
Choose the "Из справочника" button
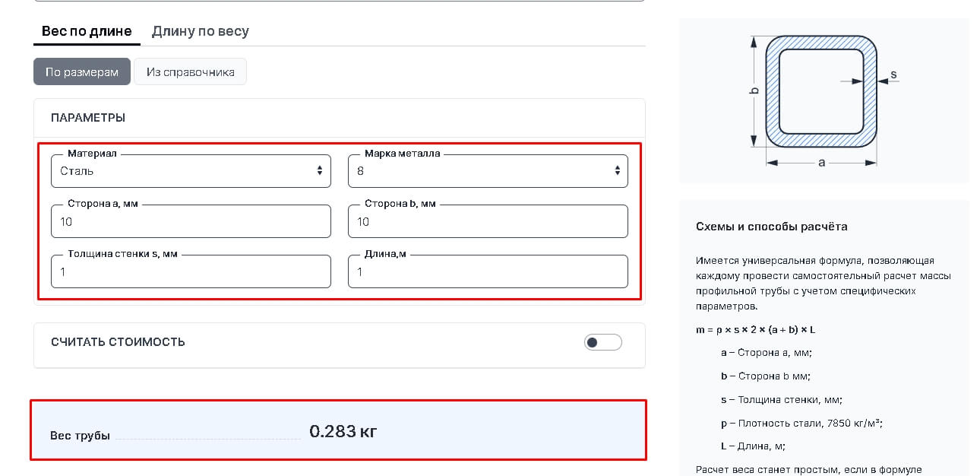[x=190, y=72]
